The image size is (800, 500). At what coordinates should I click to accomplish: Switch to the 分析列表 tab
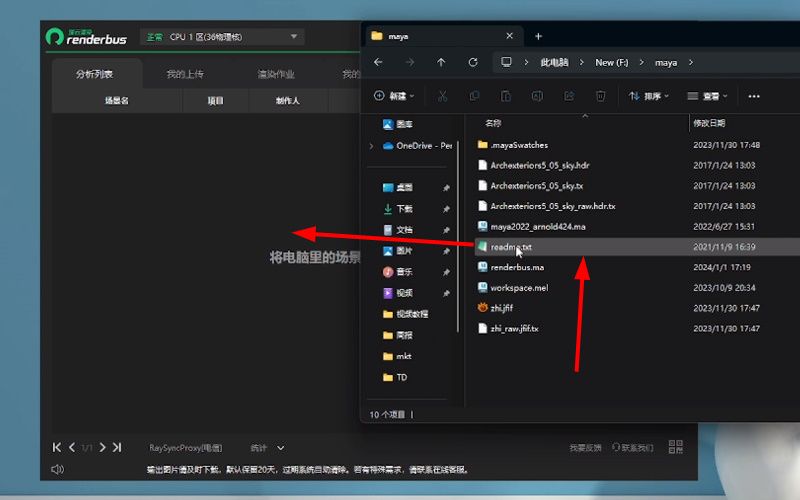[95, 74]
